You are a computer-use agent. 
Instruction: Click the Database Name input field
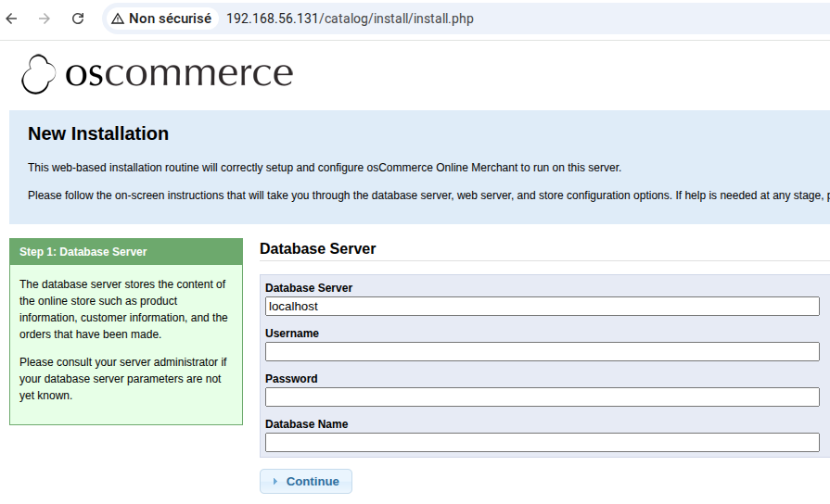542,443
